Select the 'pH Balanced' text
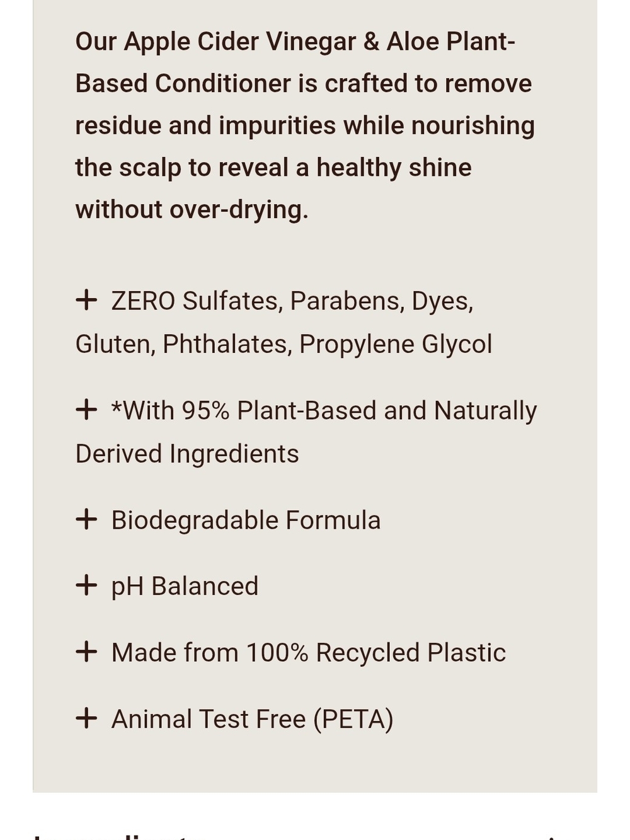 coord(185,587)
